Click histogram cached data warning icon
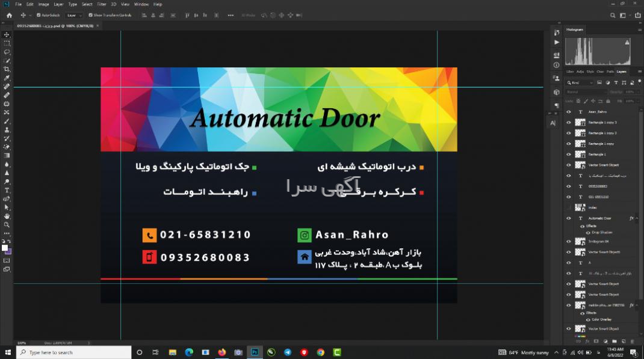 click(x=627, y=42)
